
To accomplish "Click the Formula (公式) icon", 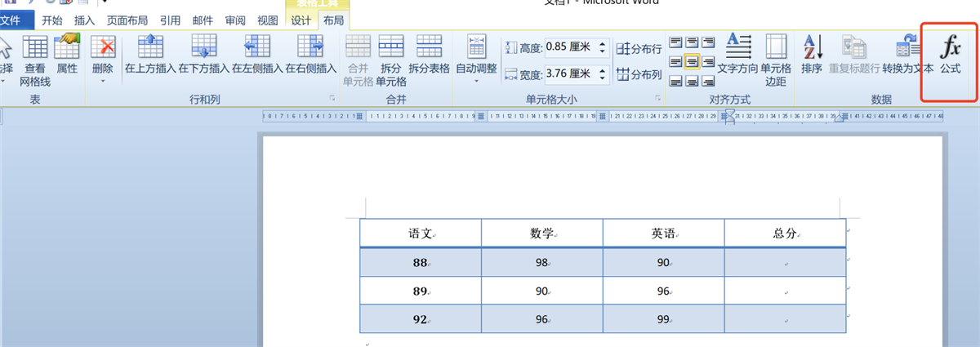I will [950, 54].
